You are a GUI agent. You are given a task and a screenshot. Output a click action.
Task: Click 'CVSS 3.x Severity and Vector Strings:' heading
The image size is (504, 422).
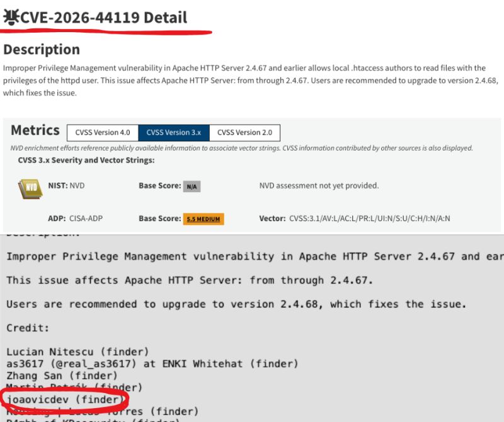[x=86, y=160]
